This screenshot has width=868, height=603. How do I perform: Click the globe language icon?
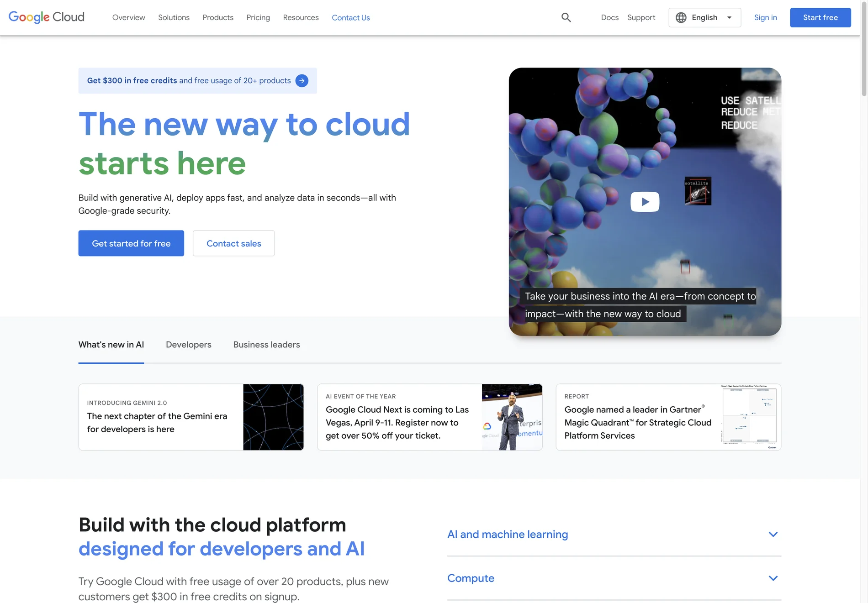(x=681, y=17)
